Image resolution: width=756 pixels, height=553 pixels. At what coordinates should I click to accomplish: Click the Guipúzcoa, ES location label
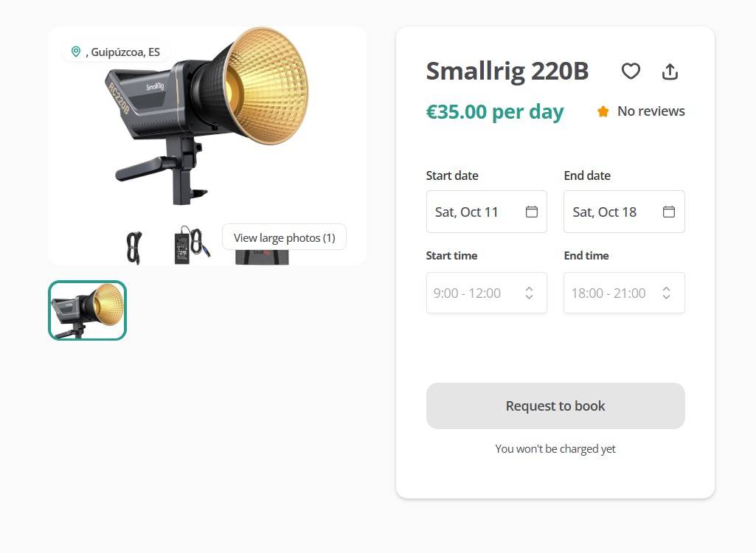click(124, 52)
